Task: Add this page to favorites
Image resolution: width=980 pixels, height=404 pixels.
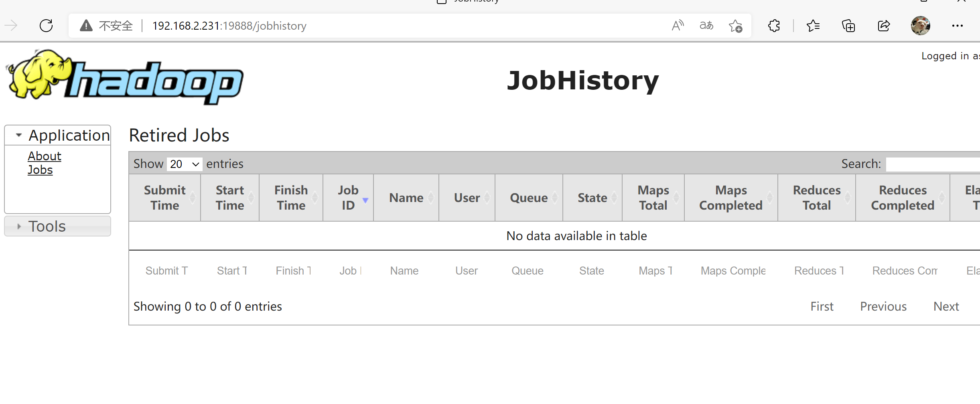Action: (x=735, y=25)
